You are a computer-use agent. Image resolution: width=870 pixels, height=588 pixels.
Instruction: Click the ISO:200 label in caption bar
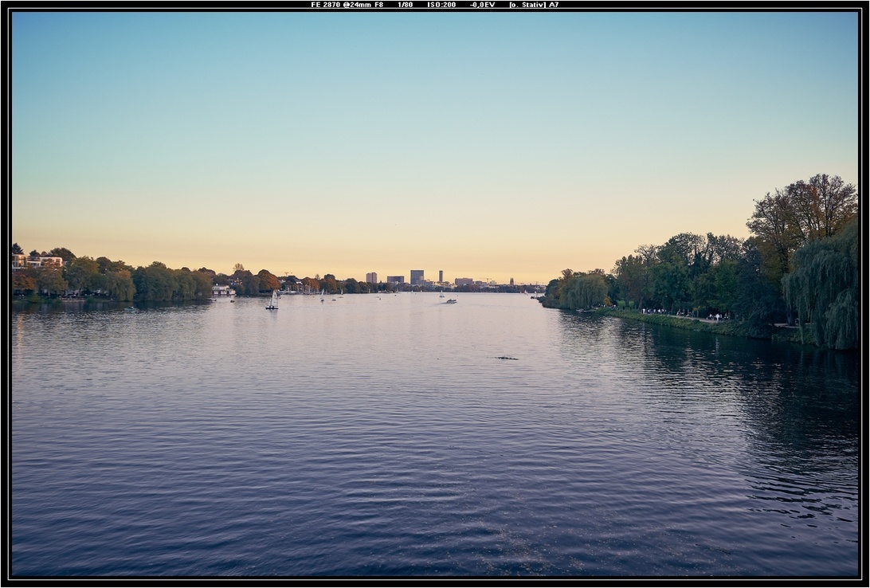[x=441, y=5]
